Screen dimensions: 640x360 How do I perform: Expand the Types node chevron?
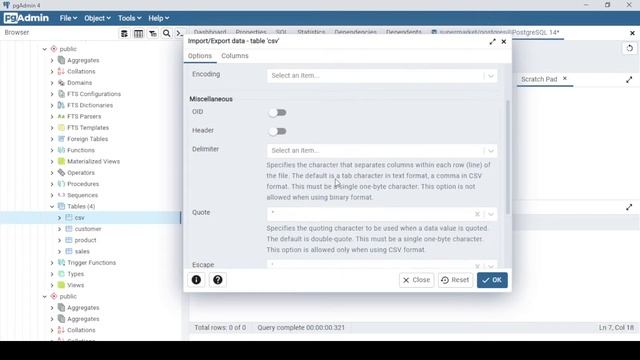52,274
